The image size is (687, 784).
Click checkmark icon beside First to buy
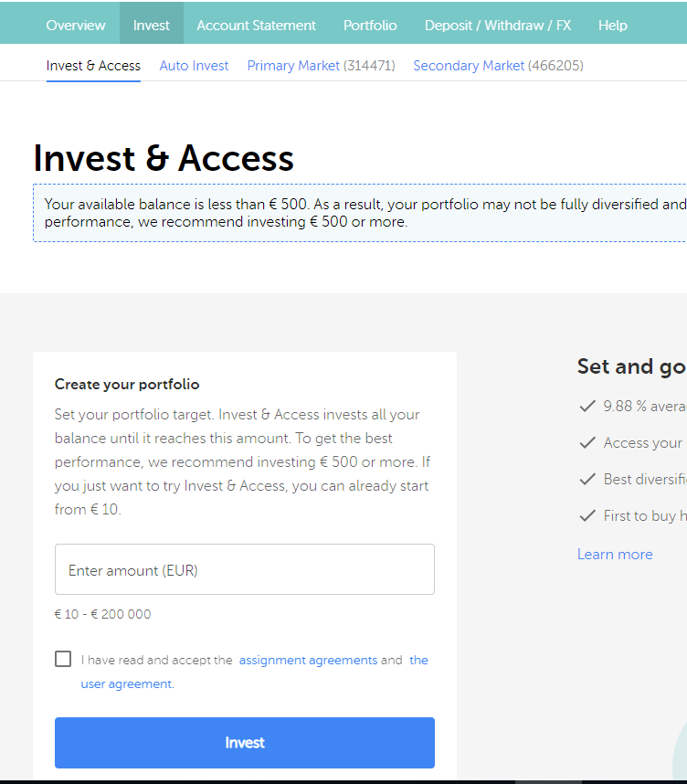(x=587, y=515)
